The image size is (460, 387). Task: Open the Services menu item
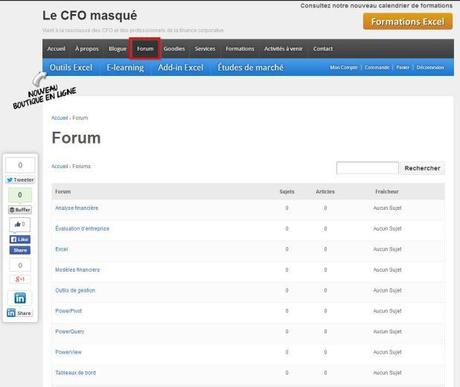click(205, 49)
